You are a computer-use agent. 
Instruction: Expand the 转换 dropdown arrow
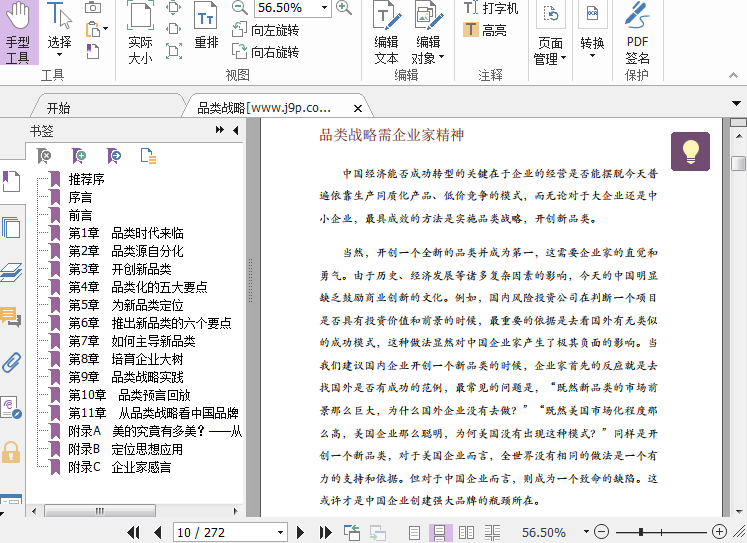coord(592,56)
